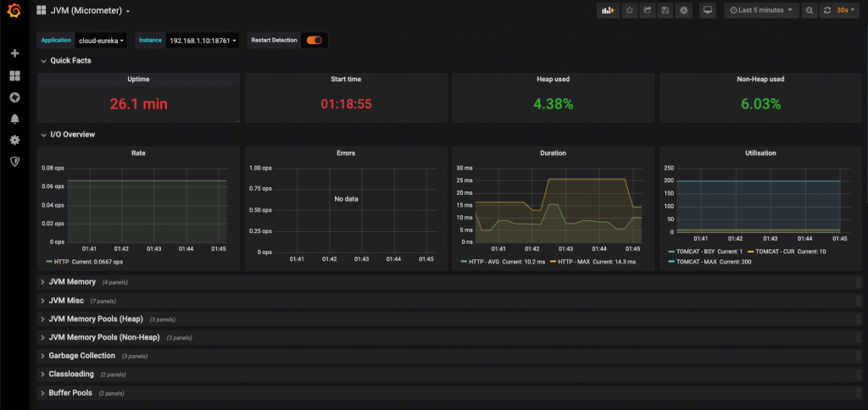Collapse the I/O Overview row

[68, 134]
